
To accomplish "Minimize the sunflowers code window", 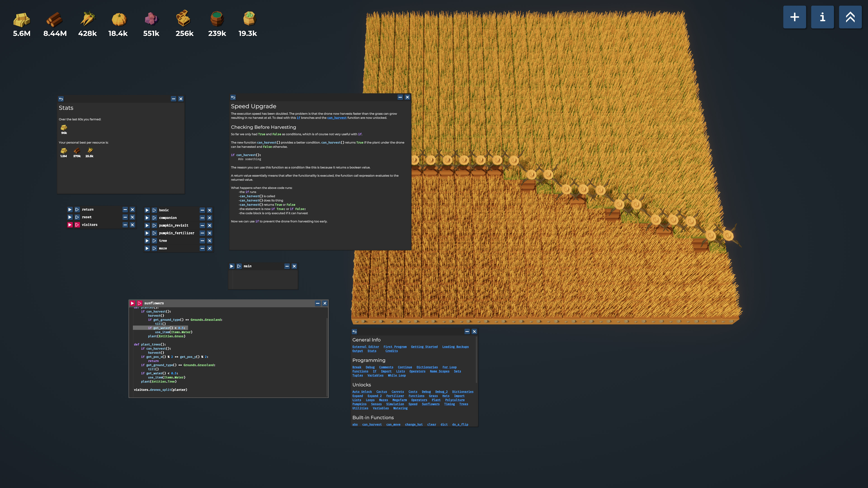I will [317, 303].
